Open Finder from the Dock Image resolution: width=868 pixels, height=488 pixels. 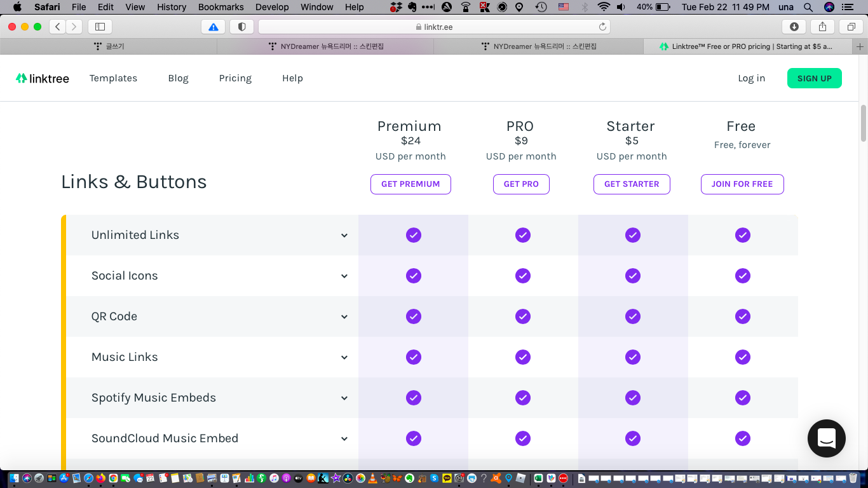(x=14, y=478)
